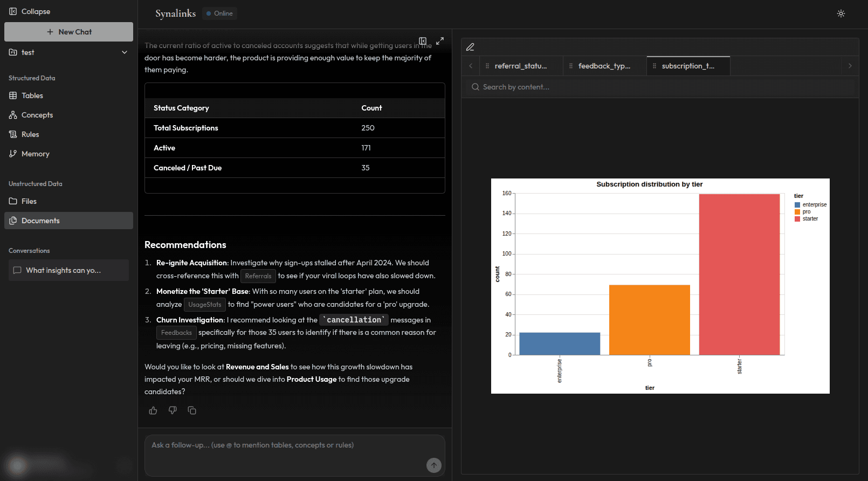The height and width of the screenshot is (481, 868).
Task: Click the thumbs down feedback icon
Action: point(173,410)
